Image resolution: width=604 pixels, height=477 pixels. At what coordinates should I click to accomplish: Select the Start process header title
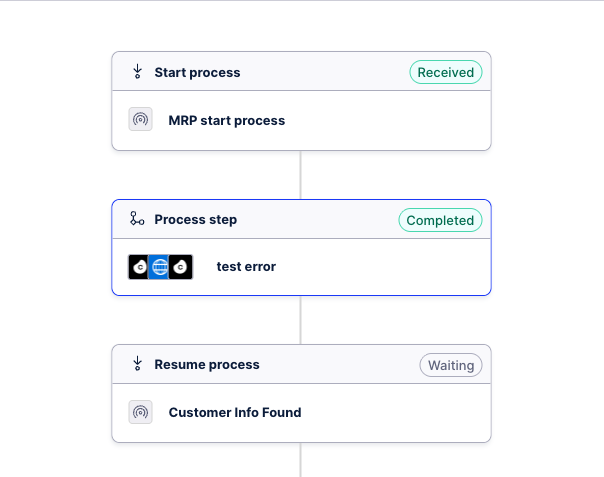coord(197,72)
